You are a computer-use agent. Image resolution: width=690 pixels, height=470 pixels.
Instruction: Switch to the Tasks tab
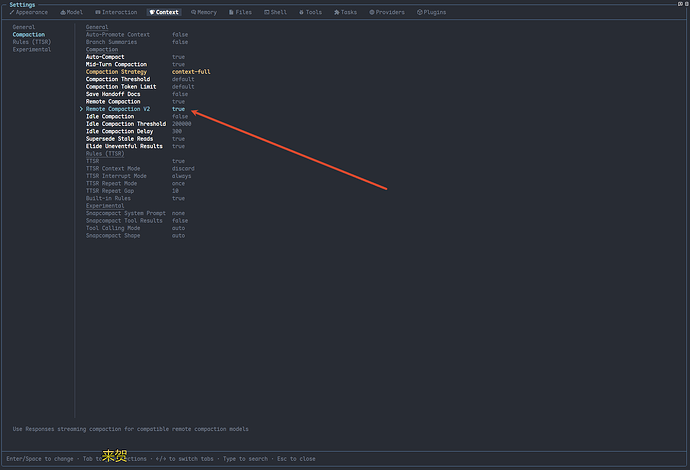tap(345, 12)
